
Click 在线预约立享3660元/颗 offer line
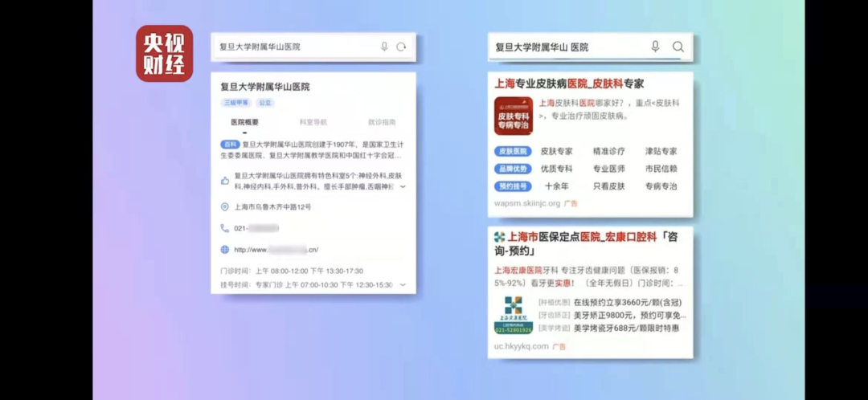tap(628, 303)
